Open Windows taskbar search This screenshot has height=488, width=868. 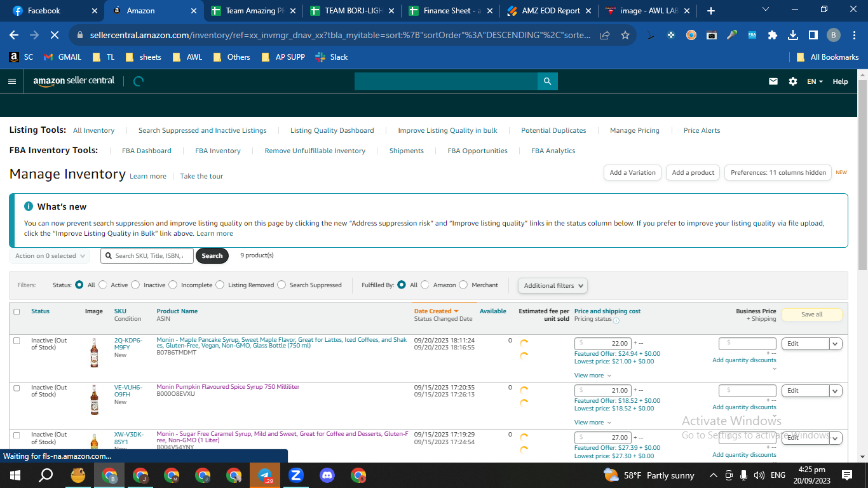(x=46, y=475)
